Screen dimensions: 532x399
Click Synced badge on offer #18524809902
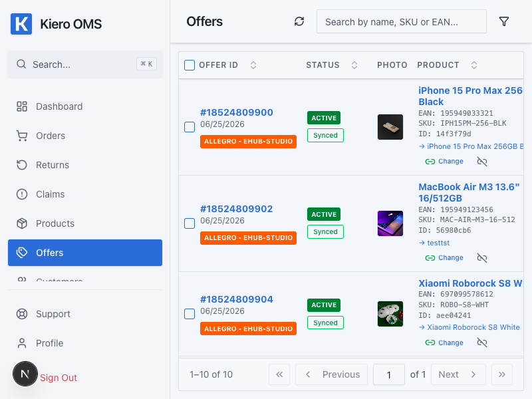pos(325,231)
